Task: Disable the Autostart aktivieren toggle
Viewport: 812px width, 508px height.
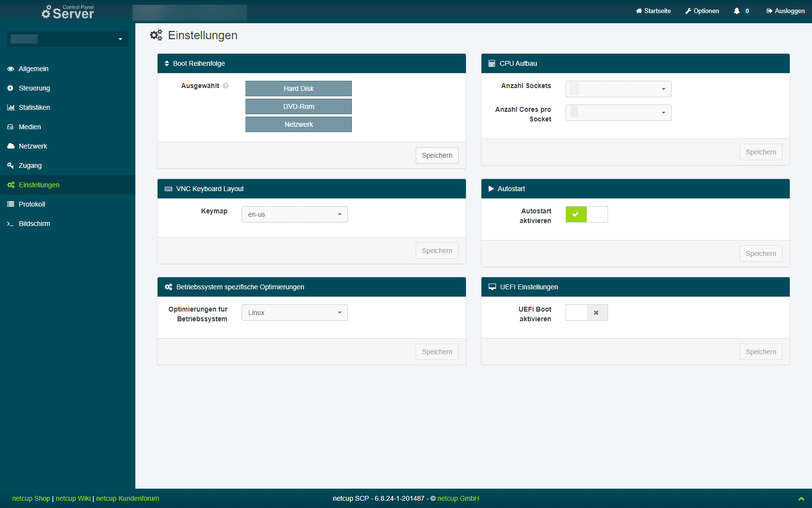Action: tap(586, 214)
